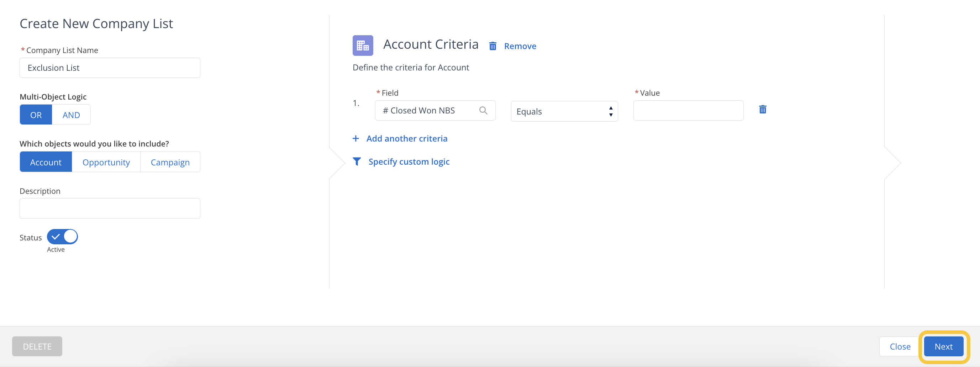This screenshot has width=980, height=367.
Task: Select the Campaign object tab
Action: (170, 162)
